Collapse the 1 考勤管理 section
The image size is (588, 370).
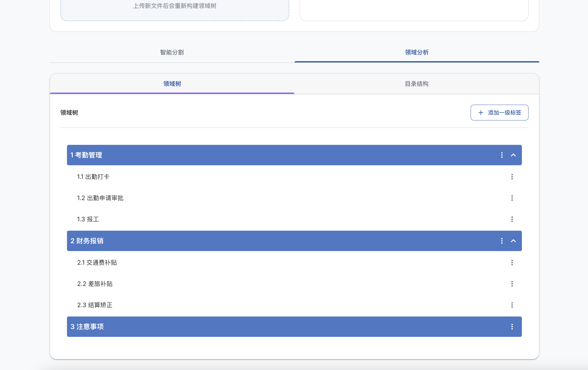[x=513, y=155]
